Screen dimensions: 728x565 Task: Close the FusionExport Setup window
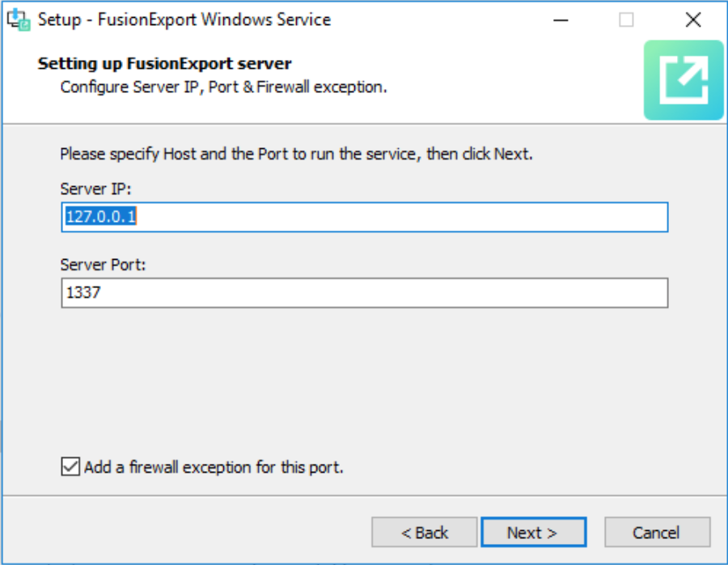coord(692,20)
